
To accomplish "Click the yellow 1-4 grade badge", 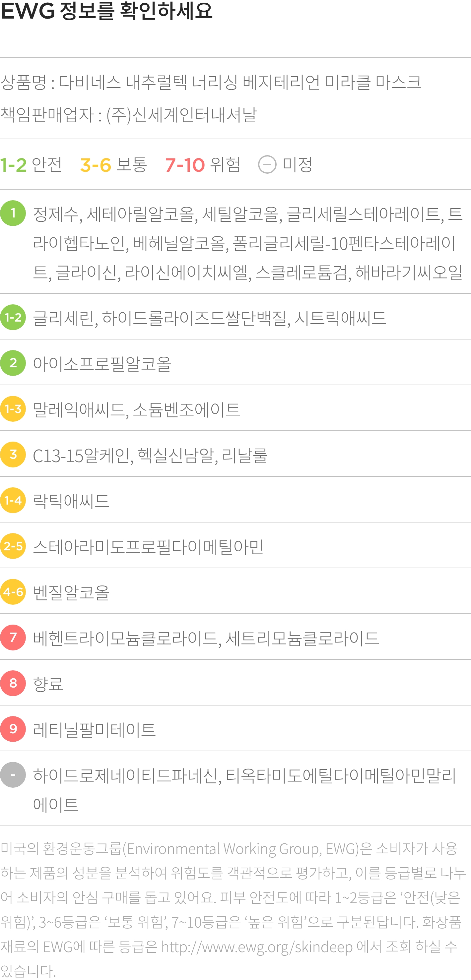I will tap(13, 500).
